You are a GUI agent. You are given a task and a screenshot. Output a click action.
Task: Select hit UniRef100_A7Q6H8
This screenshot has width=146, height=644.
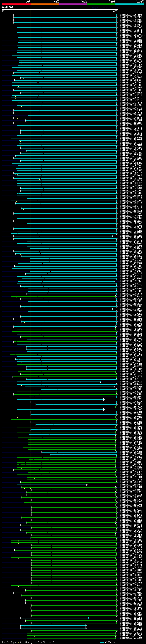click(131, 22)
